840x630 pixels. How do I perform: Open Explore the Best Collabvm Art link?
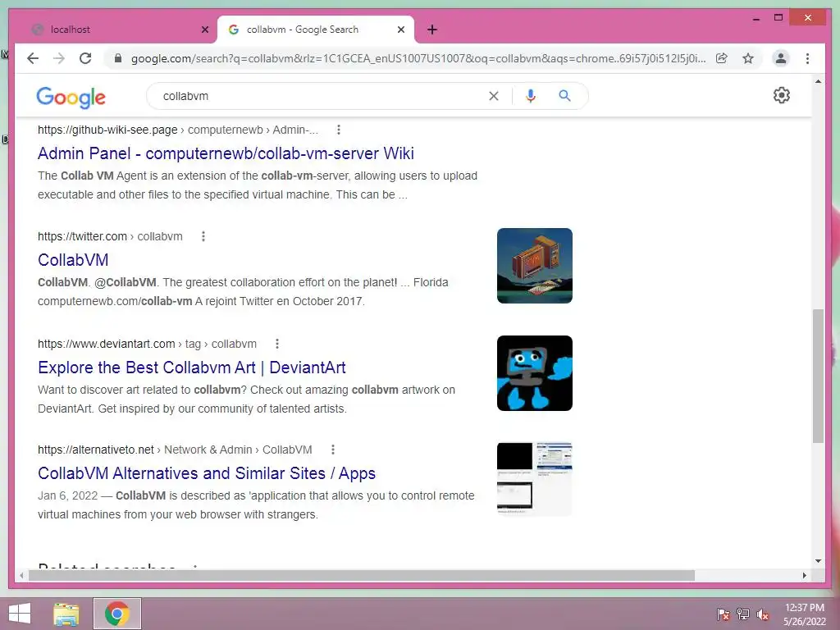click(x=192, y=367)
